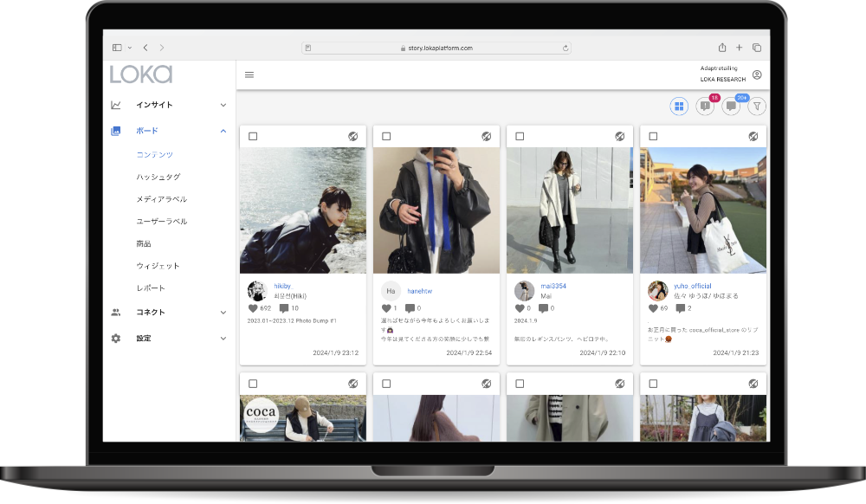866x504 pixels.
Task: Expand the 設定 settings section
Action: click(223, 339)
